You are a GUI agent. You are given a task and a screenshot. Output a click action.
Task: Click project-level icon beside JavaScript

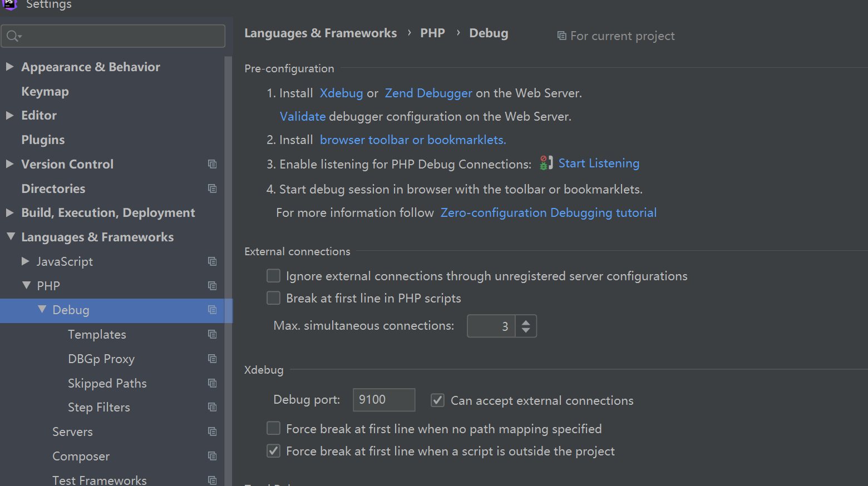tap(212, 261)
